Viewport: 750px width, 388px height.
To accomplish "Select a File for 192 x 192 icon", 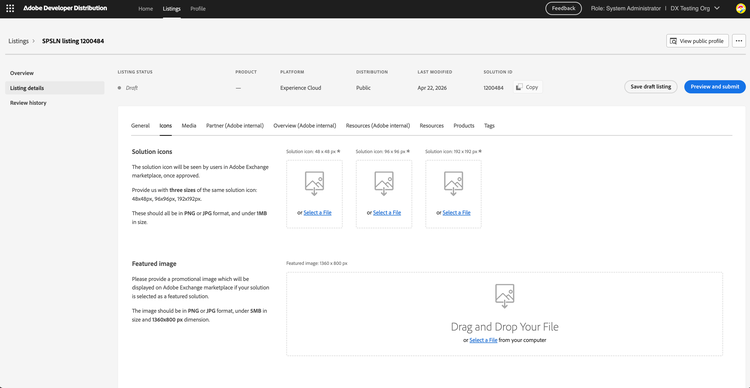I will 456,212.
